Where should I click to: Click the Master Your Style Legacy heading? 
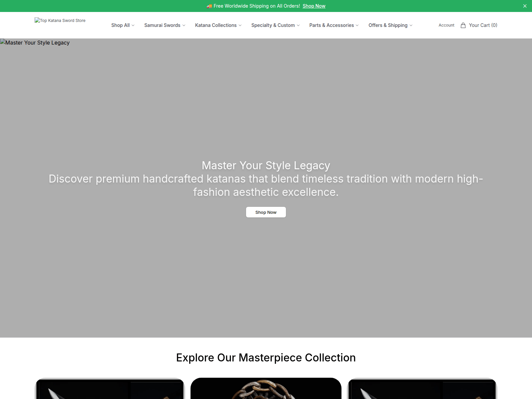pyautogui.click(x=266, y=165)
